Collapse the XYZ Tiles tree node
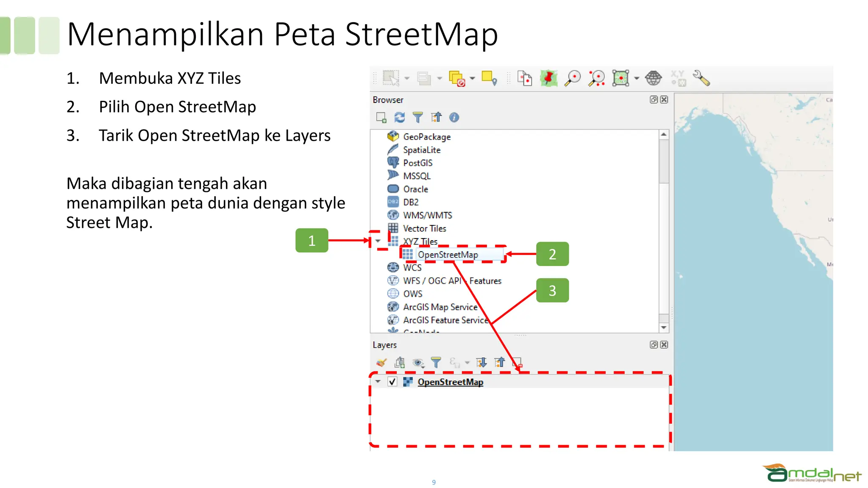The width and height of the screenshot is (868, 488). pos(378,241)
